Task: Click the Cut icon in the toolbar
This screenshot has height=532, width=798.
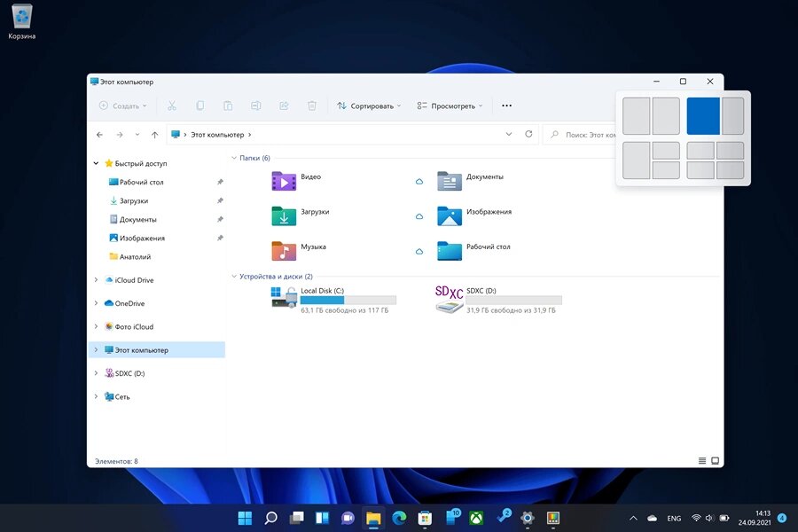Action: click(x=171, y=106)
